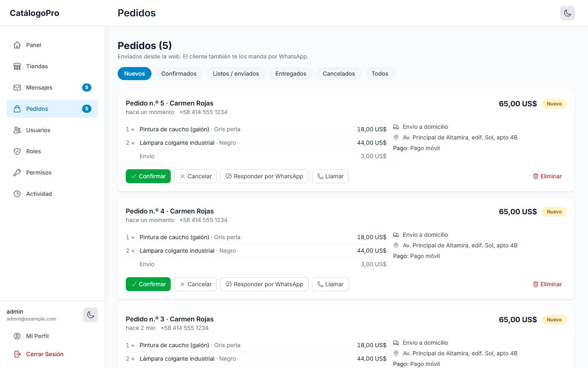Cancel order number 4

(x=195, y=284)
